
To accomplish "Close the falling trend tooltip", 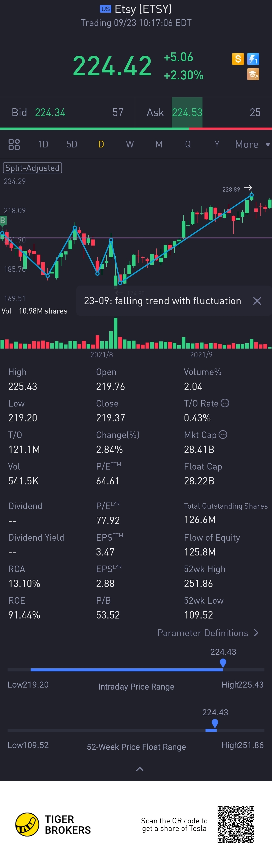I will (257, 301).
